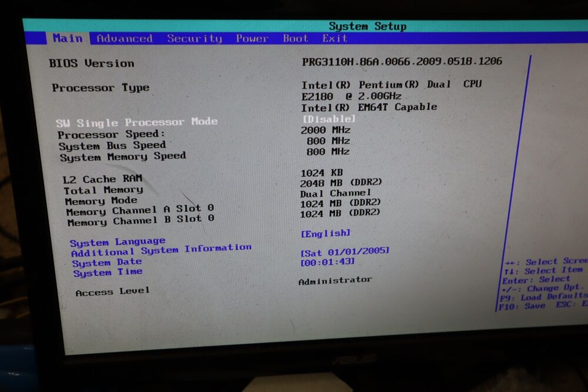Click the 2048 MB (DDR2) value
Viewport: 588px width, 392px height.
(341, 182)
